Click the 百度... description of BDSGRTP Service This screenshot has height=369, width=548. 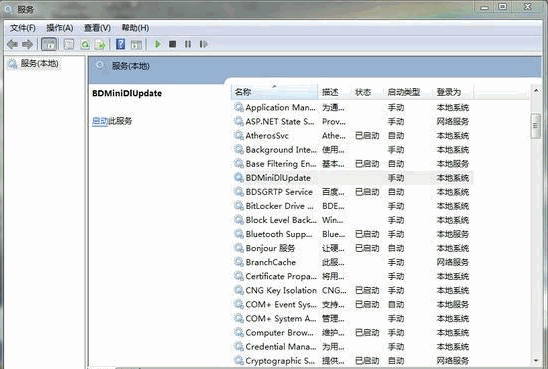tap(333, 192)
